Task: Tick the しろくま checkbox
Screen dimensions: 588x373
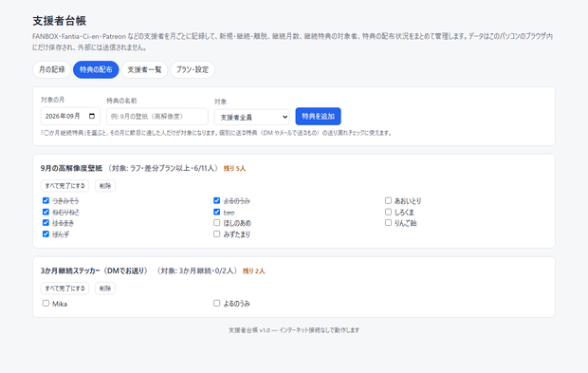Action: click(x=388, y=212)
